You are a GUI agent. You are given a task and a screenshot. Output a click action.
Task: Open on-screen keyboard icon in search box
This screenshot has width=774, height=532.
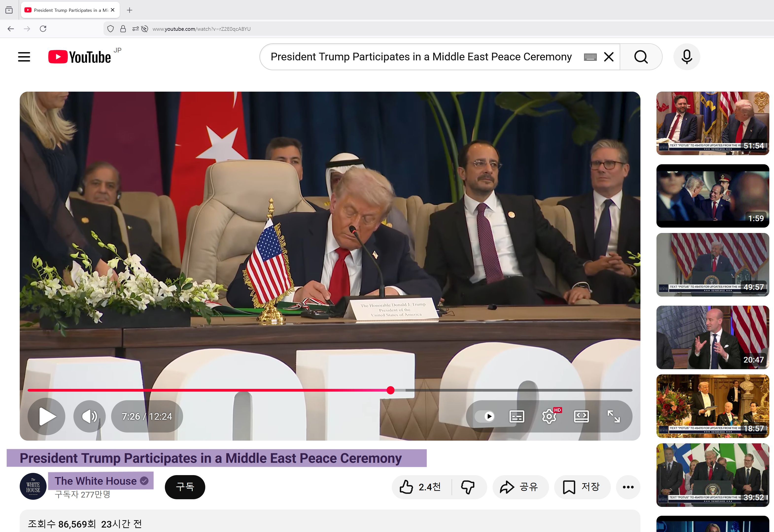[x=590, y=57]
